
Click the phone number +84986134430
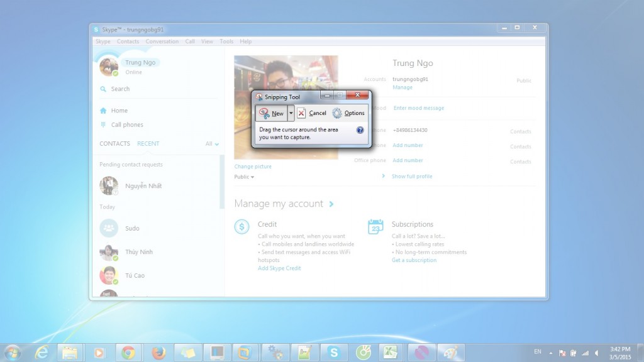[410, 130]
